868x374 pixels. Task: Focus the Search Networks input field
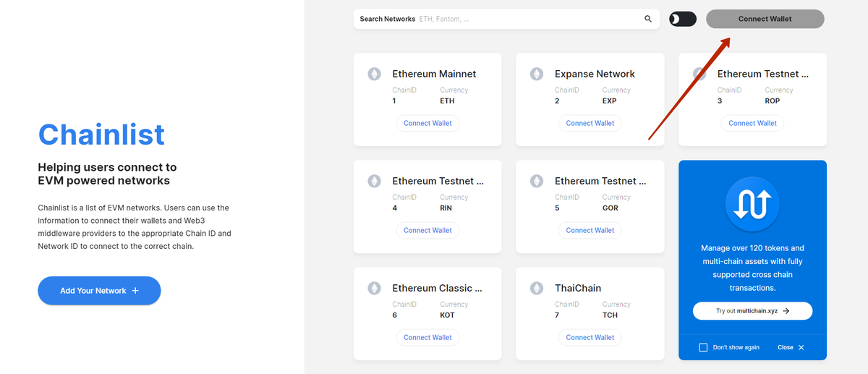coord(528,20)
